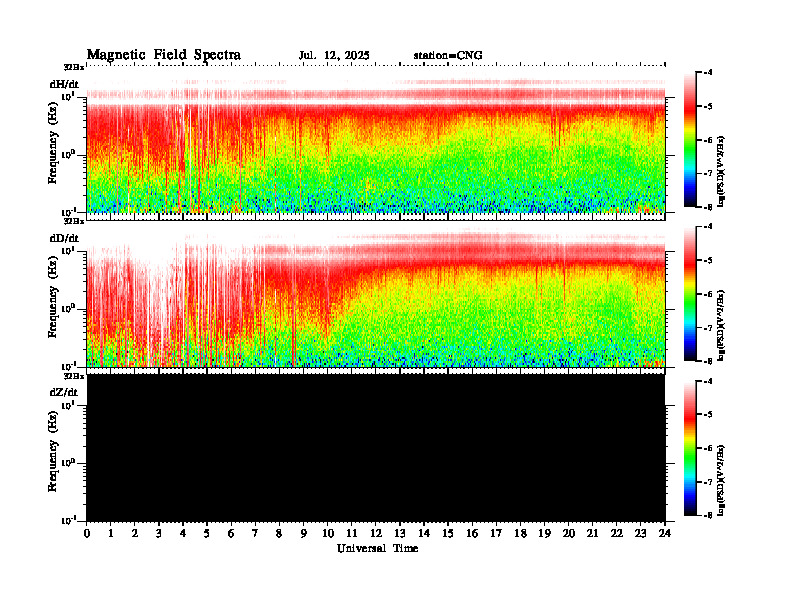Image resolution: width=792 pixels, height=612 pixels.
Task: Click hour "17" on the time axis
Action: [x=496, y=533]
